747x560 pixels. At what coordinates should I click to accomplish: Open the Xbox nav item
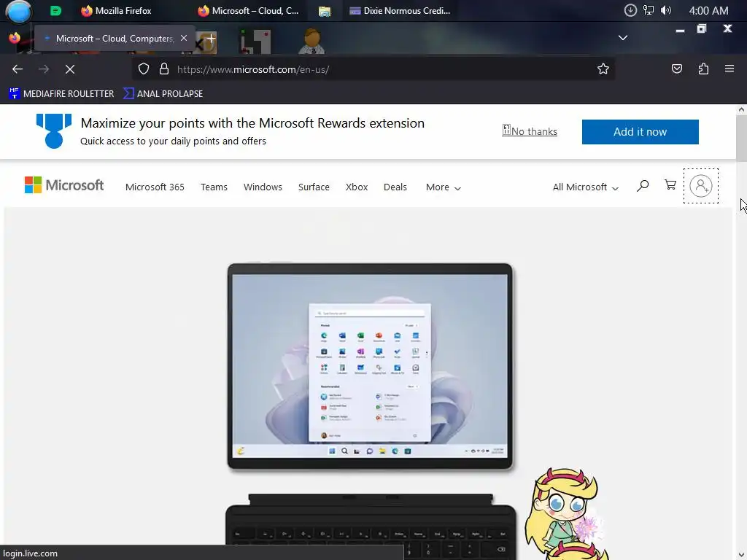(357, 187)
